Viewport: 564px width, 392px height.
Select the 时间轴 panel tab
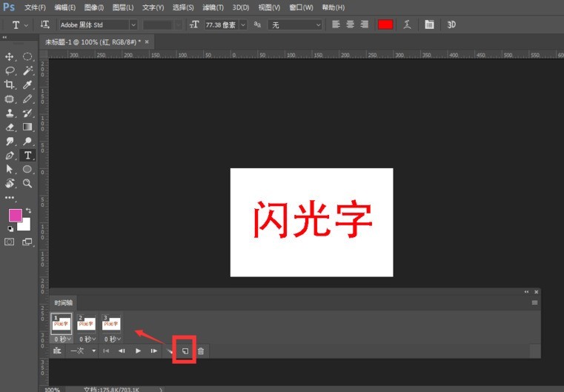tap(63, 303)
